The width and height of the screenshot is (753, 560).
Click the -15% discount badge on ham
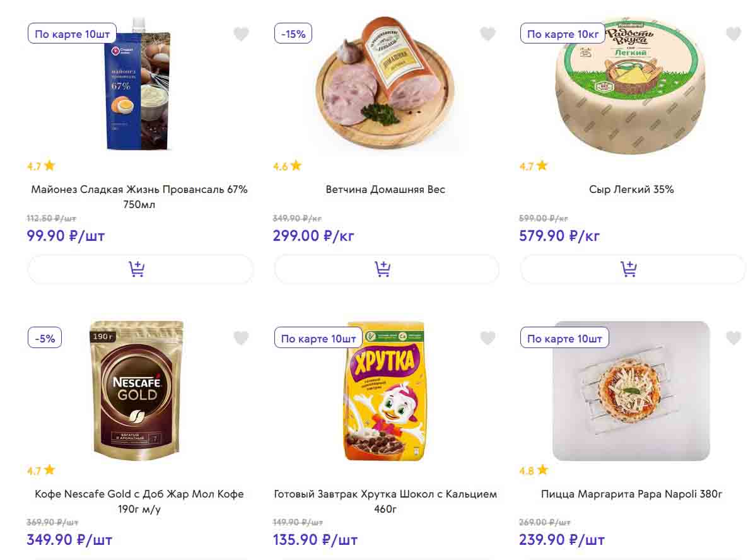point(293,34)
